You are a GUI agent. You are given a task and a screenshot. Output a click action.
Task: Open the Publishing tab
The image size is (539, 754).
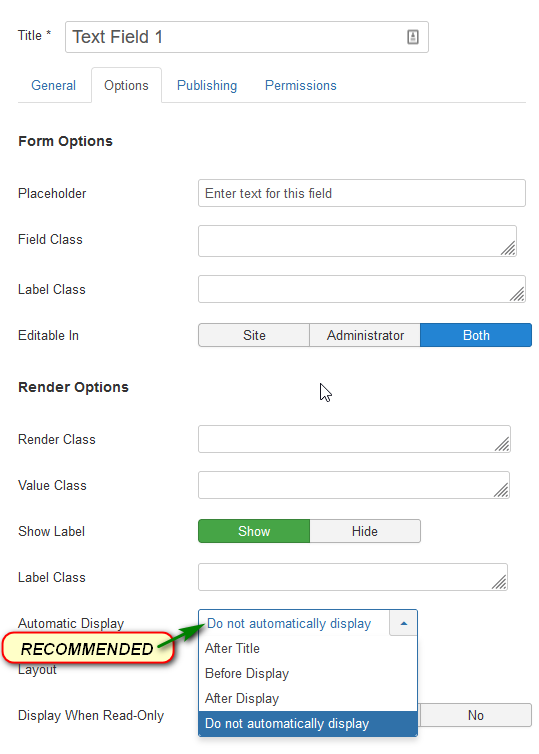207,86
